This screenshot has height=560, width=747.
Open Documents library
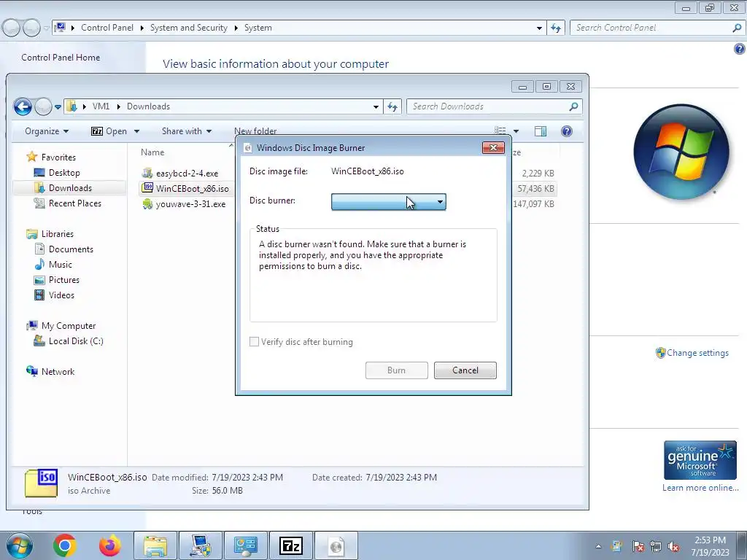(71, 249)
